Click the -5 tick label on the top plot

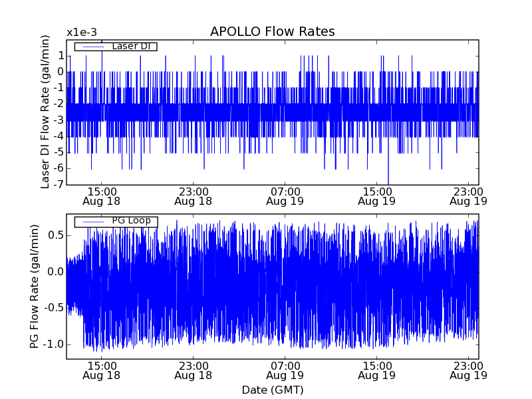[59, 152]
